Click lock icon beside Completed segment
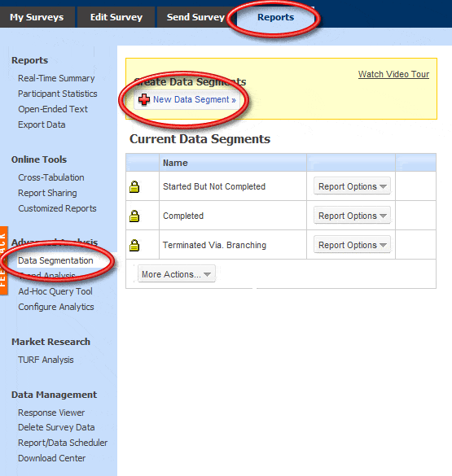 click(134, 216)
